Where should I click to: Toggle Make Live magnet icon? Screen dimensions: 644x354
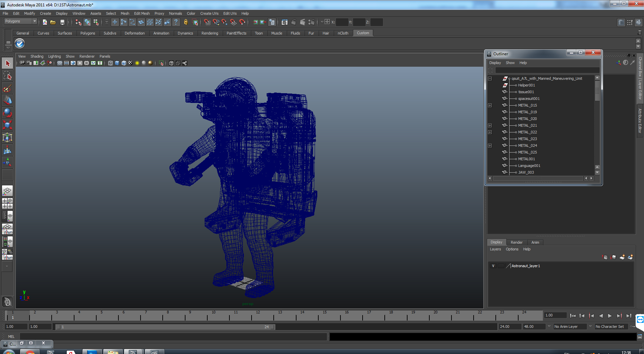click(242, 22)
